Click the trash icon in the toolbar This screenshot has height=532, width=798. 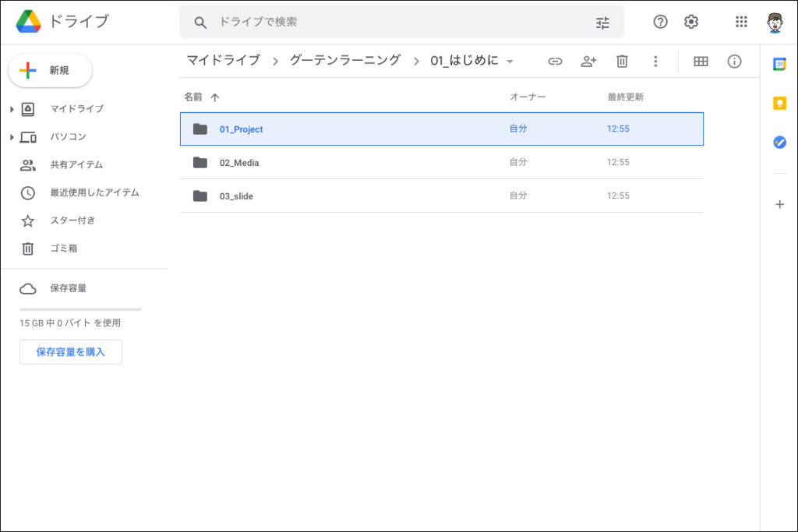(x=622, y=62)
